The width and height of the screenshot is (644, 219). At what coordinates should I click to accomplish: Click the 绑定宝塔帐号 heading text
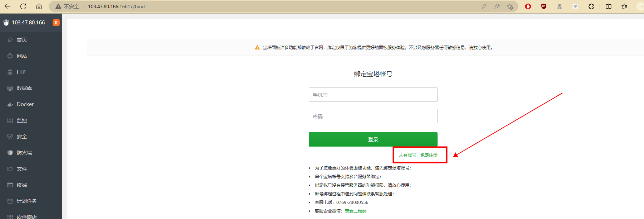[x=373, y=74]
